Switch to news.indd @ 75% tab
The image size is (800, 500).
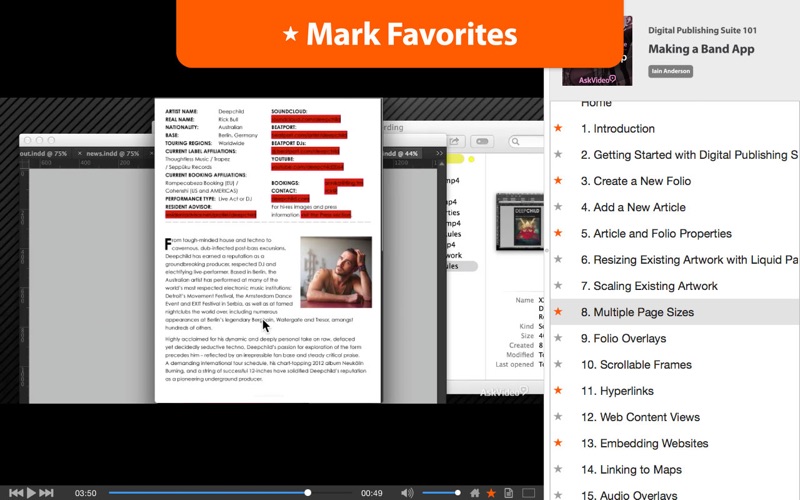pos(112,153)
